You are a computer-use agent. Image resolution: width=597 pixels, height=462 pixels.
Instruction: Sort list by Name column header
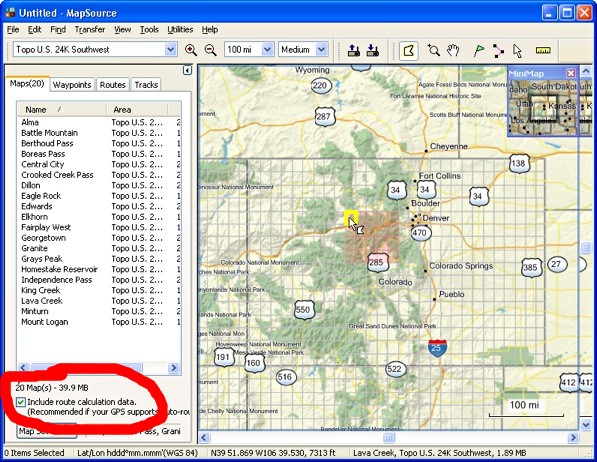click(61, 110)
